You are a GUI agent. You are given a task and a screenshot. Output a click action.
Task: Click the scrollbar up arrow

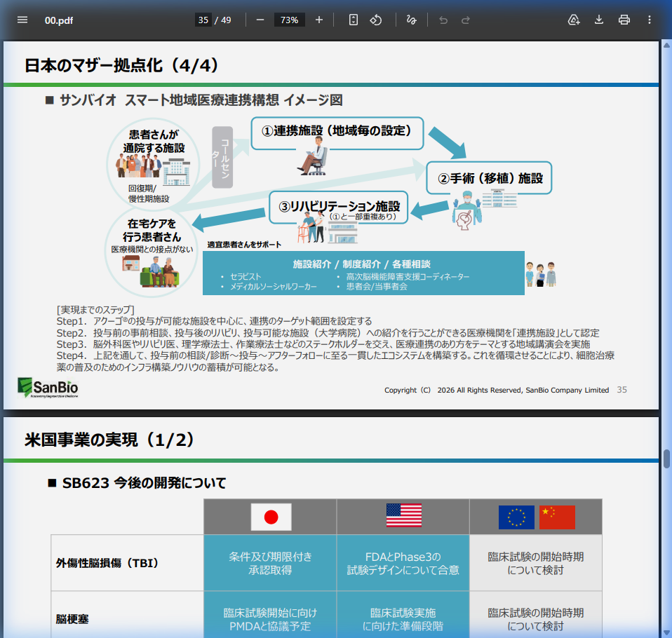click(667, 45)
